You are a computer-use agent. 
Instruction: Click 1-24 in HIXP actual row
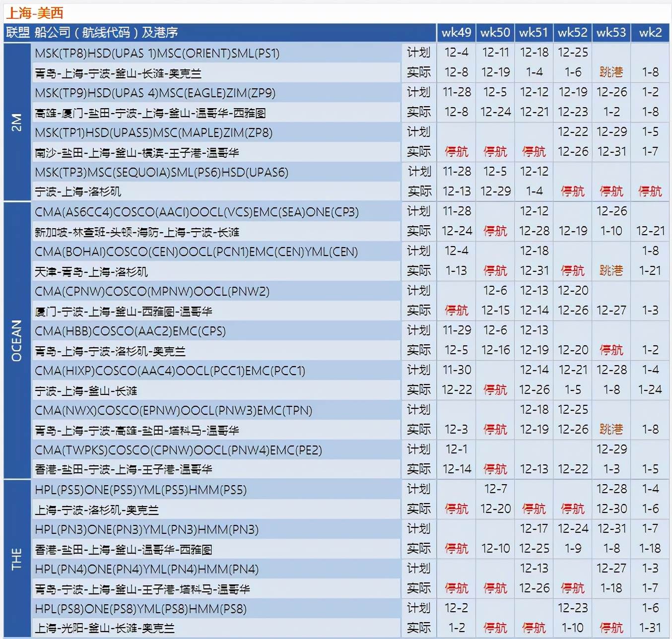(x=650, y=390)
